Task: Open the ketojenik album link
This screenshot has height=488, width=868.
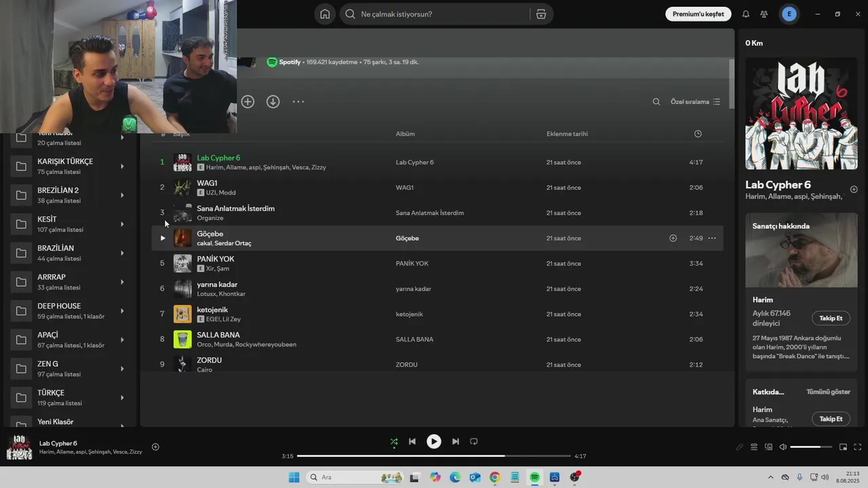Action: pyautogui.click(x=410, y=314)
